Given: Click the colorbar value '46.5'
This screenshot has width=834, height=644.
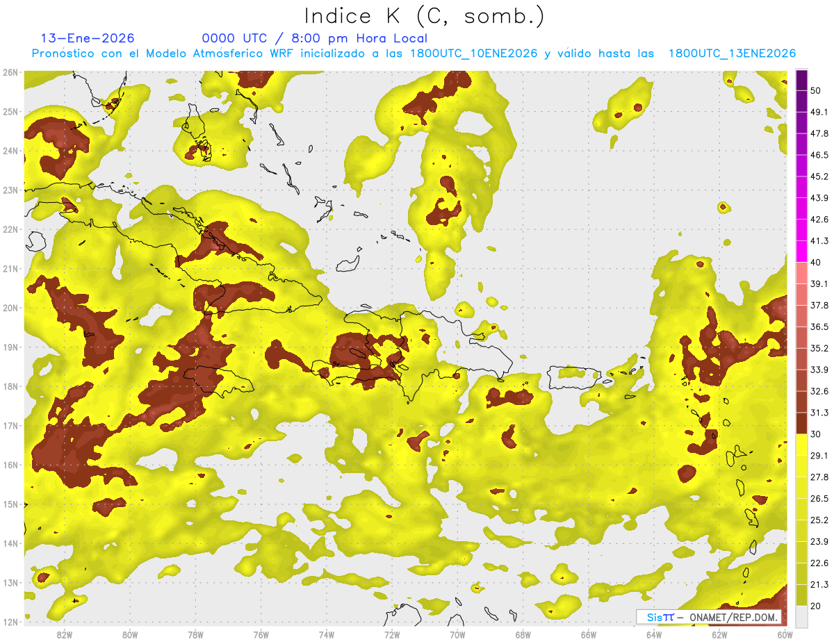Looking at the screenshot, I should 819,155.
